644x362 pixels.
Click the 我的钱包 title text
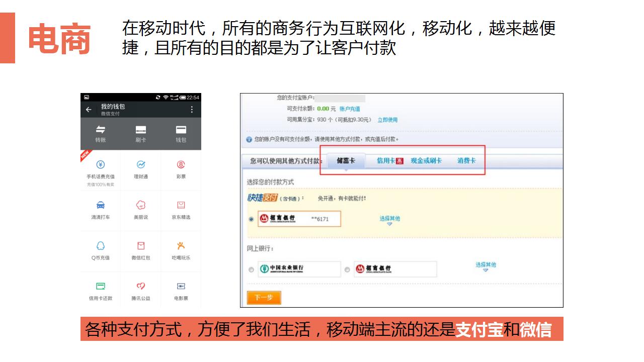click(x=113, y=107)
